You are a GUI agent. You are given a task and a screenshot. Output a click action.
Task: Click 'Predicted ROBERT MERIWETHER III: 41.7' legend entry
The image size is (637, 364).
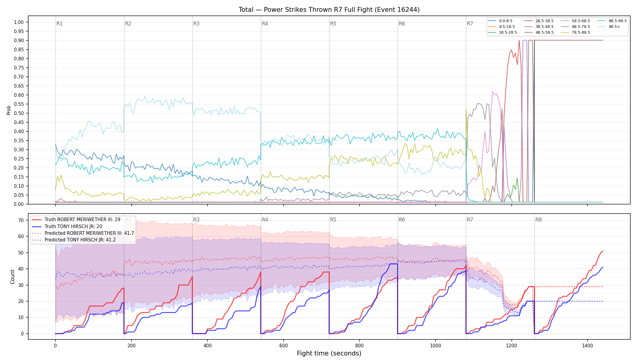(83, 233)
